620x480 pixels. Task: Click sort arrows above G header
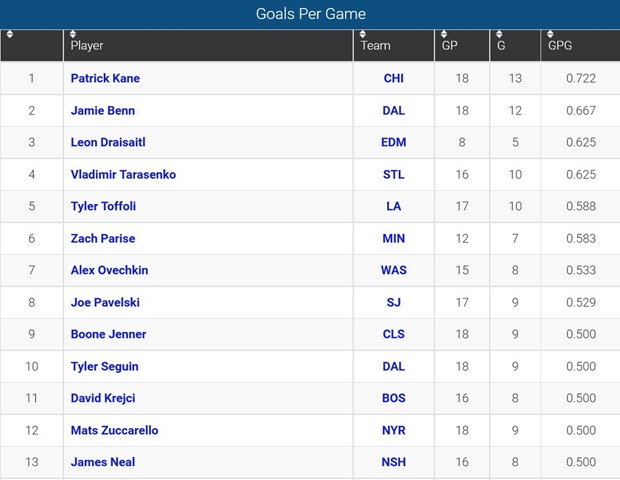pyautogui.click(x=499, y=35)
